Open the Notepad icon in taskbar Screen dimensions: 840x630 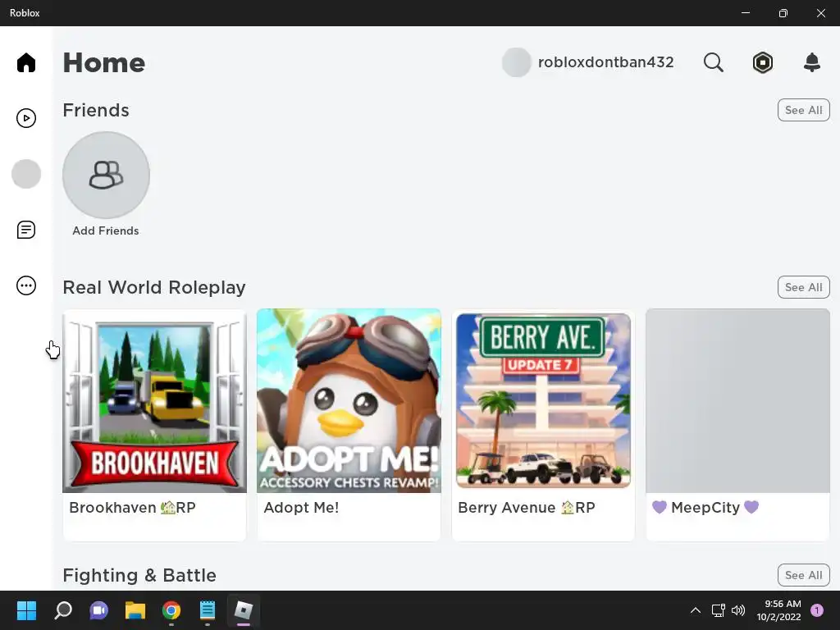click(208, 610)
